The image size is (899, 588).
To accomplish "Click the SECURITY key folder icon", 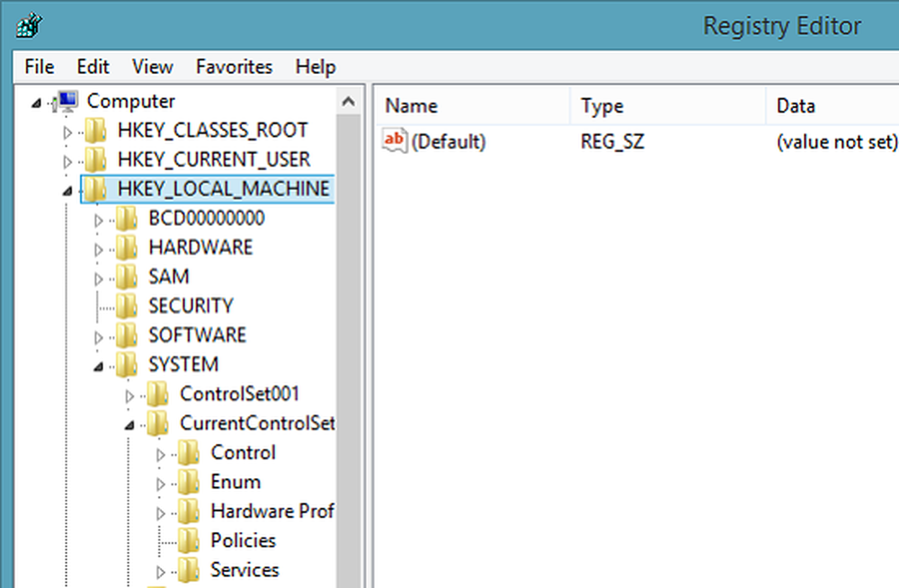I will coord(127,307).
